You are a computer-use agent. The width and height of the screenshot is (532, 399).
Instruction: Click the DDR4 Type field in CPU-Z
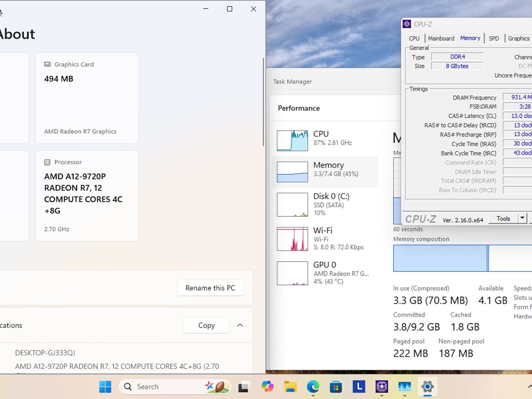click(x=457, y=57)
